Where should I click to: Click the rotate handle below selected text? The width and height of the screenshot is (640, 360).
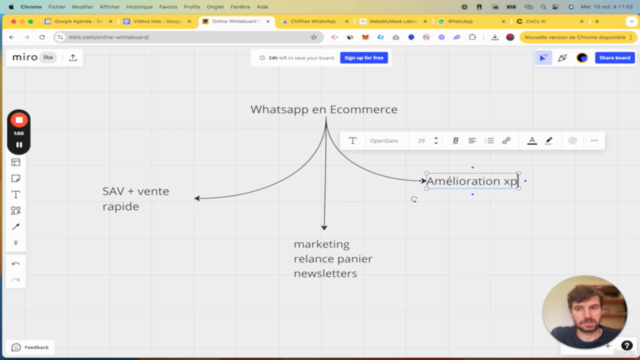pyautogui.click(x=414, y=199)
